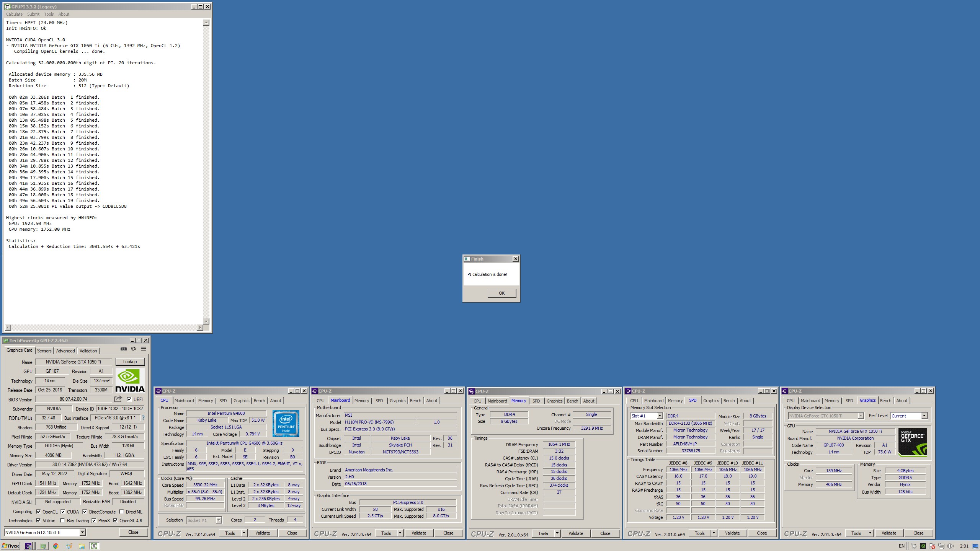Expand Tools arrow in CPU-Z CPU window
This screenshot has width=980, height=551.
pos(244,533)
